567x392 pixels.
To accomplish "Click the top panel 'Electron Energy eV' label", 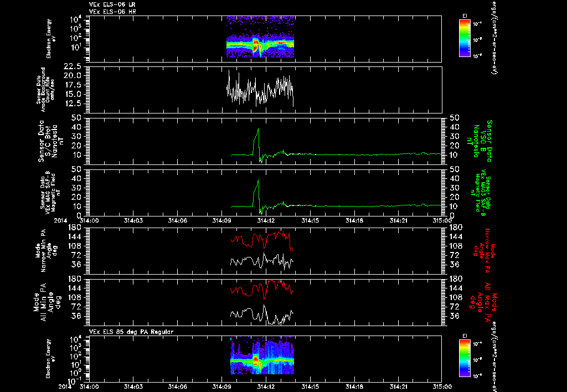I will pyautogui.click(x=51, y=38).
